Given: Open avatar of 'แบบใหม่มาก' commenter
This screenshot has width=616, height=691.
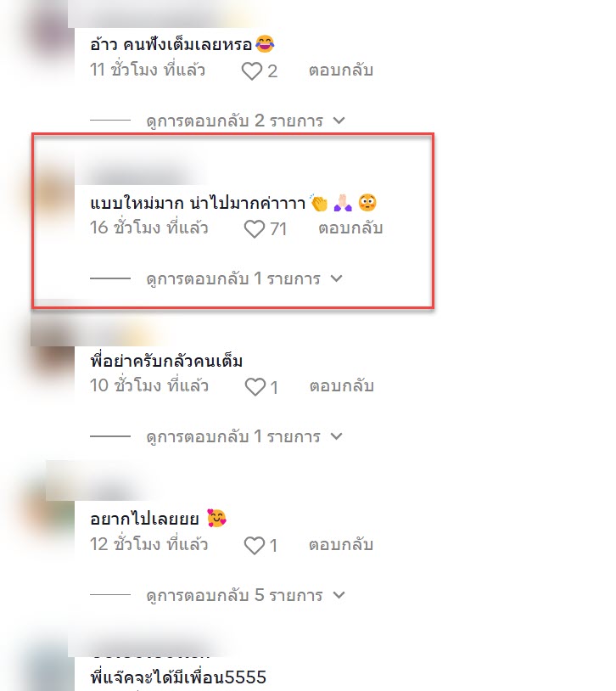Looking at the screenshot, I should (x=53, y=193).
